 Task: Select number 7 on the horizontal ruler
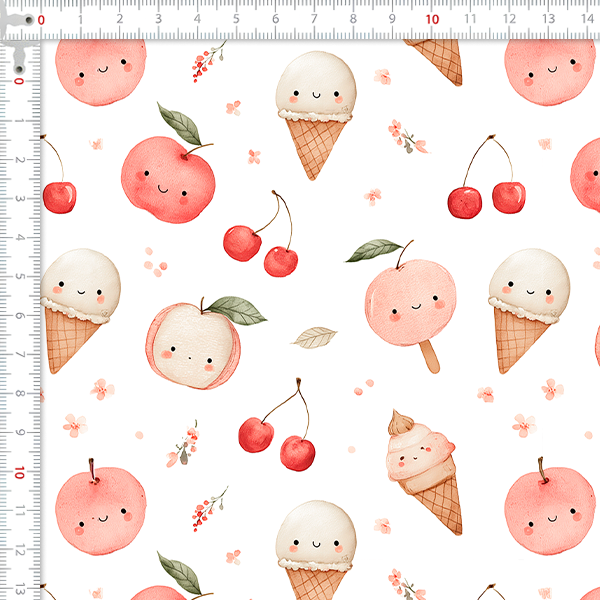click(314, 19)
